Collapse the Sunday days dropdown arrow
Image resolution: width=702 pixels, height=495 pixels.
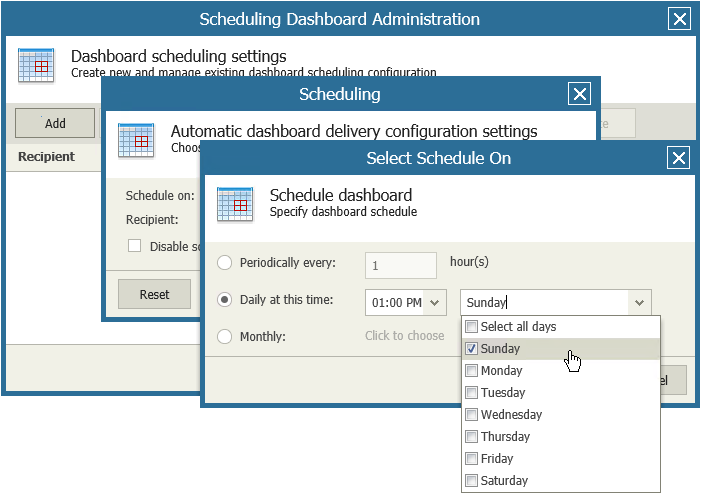pos(639,301)
